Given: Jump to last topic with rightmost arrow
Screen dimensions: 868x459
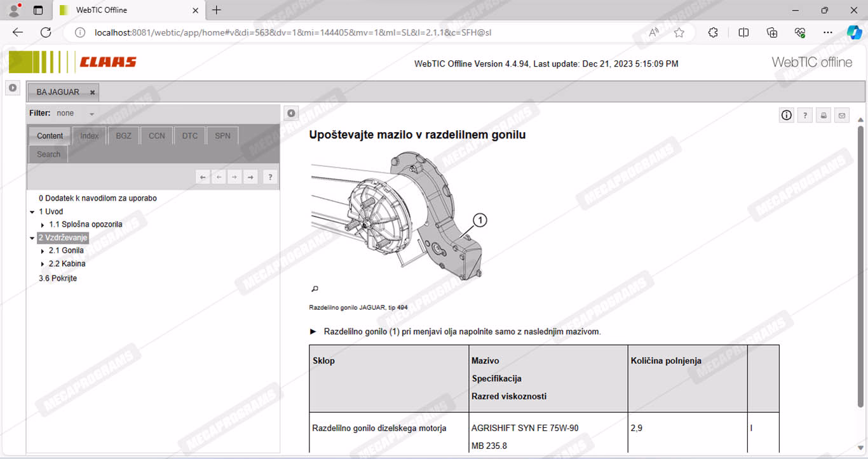Looking at the screenshot, I should click(251, 177).
